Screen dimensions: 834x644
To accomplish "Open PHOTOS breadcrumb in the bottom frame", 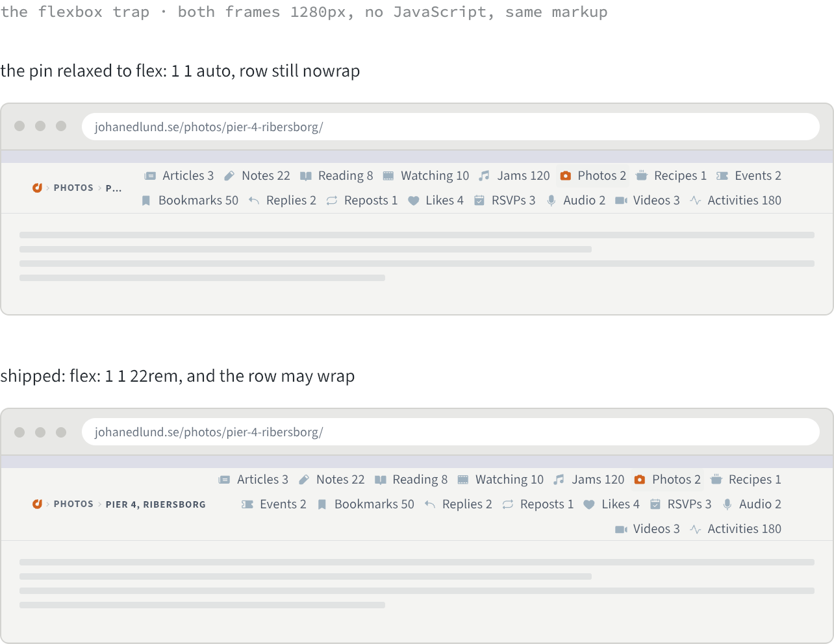I will 73,504.
